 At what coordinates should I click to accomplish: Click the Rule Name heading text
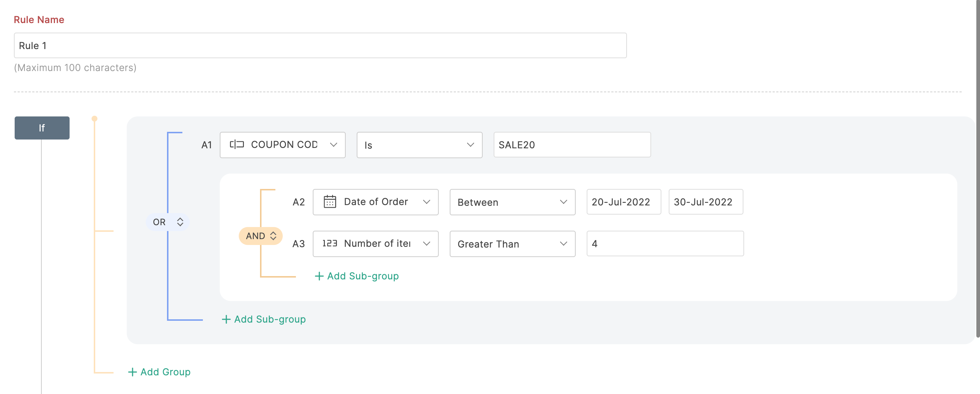tap(39, 20)
